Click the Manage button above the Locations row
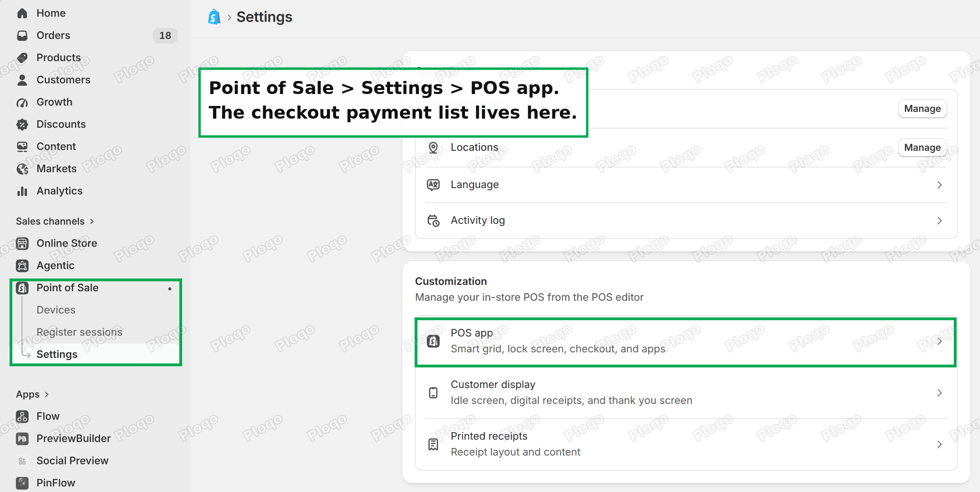Viewport: 980px width, 492px height. 922,109
